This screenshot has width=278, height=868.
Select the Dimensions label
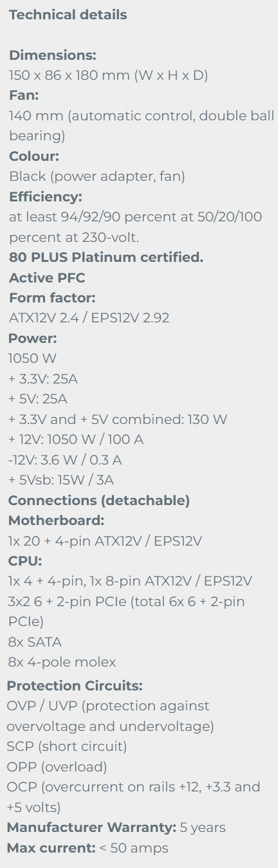52,55
